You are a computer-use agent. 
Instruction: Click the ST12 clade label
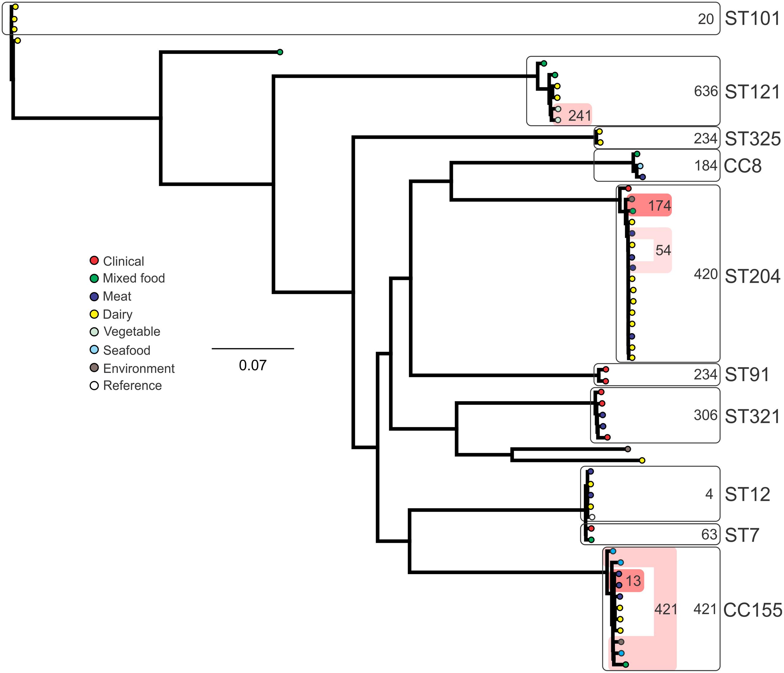[x=747, y=494]
